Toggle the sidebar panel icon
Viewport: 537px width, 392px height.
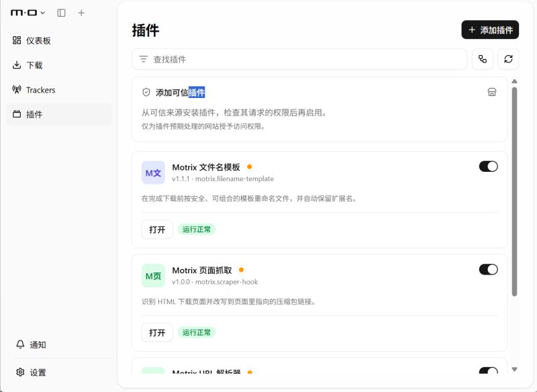pyautogui.click(x=61, y=13)
